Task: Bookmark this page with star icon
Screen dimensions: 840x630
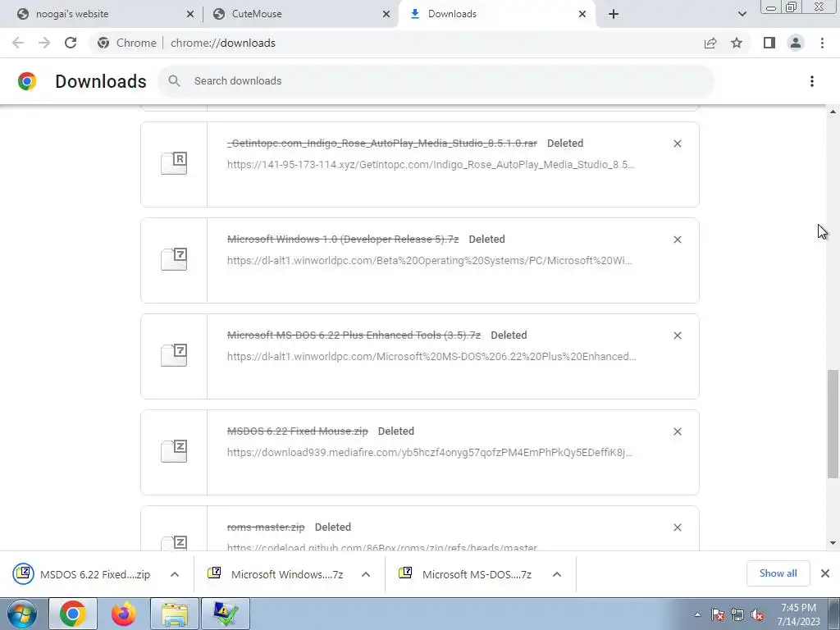Action: (737, 43)
